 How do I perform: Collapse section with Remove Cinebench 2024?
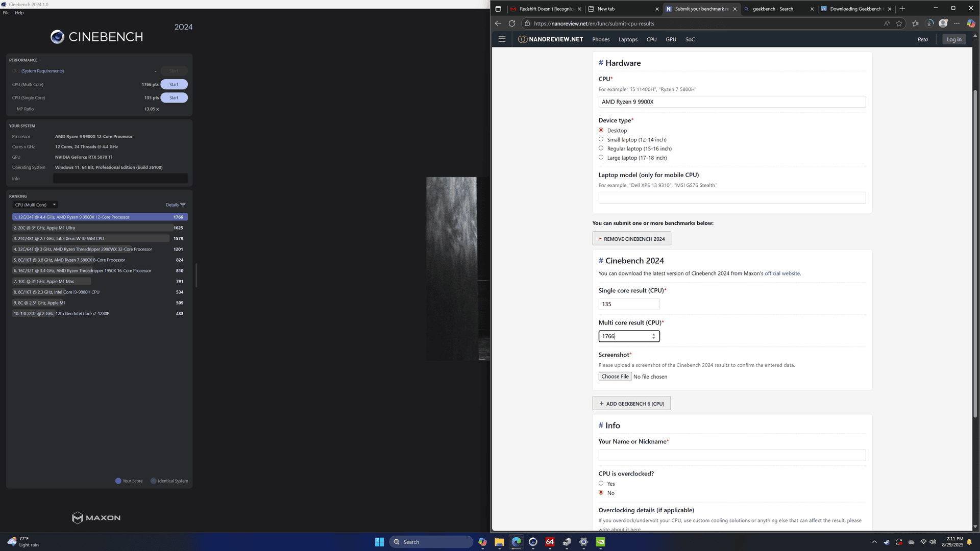[631, 239]
